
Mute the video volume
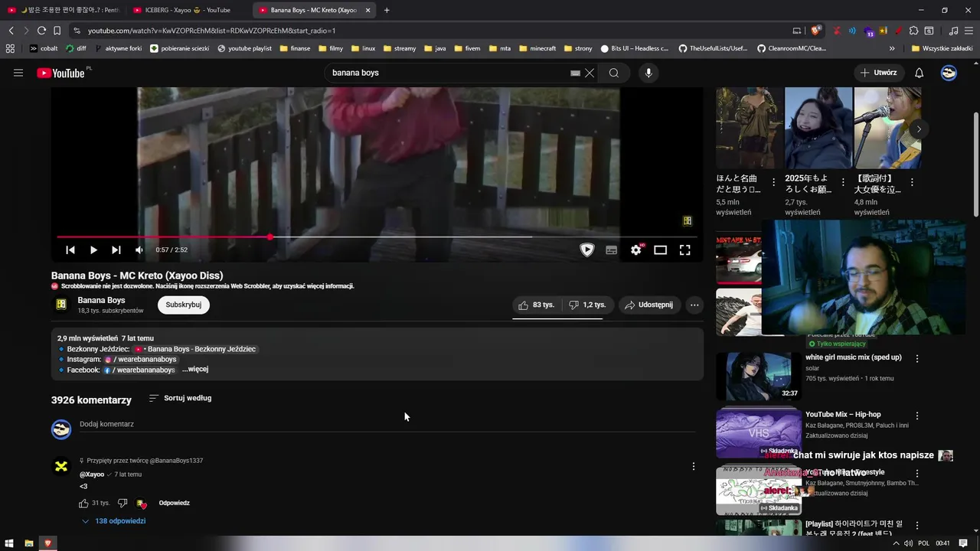[139, 249]
